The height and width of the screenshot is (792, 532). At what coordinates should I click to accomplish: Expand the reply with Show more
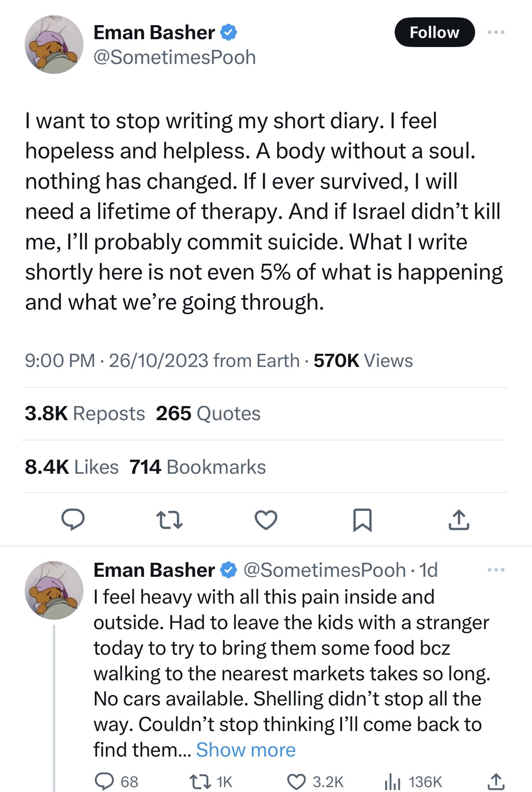click(246, 750)
